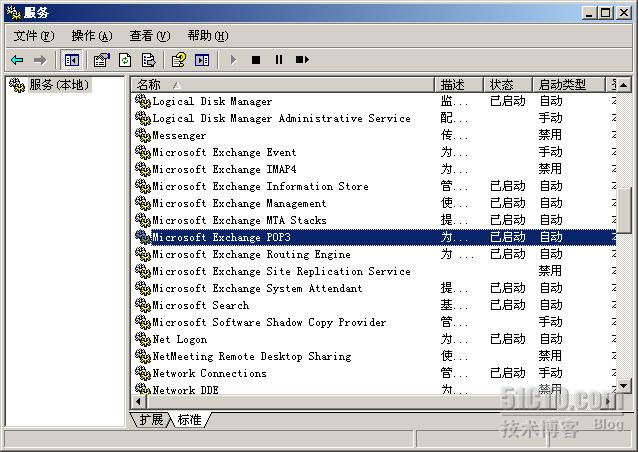Click gear icon beside Microsoft Exchange POP3
This screenshot has width=638, height=452.
pos(143,237)
